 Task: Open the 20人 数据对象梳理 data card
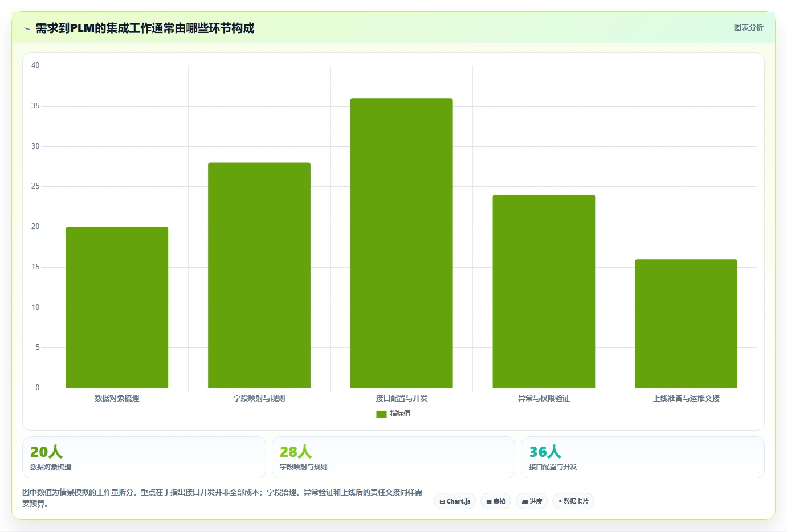click(144, 457)
